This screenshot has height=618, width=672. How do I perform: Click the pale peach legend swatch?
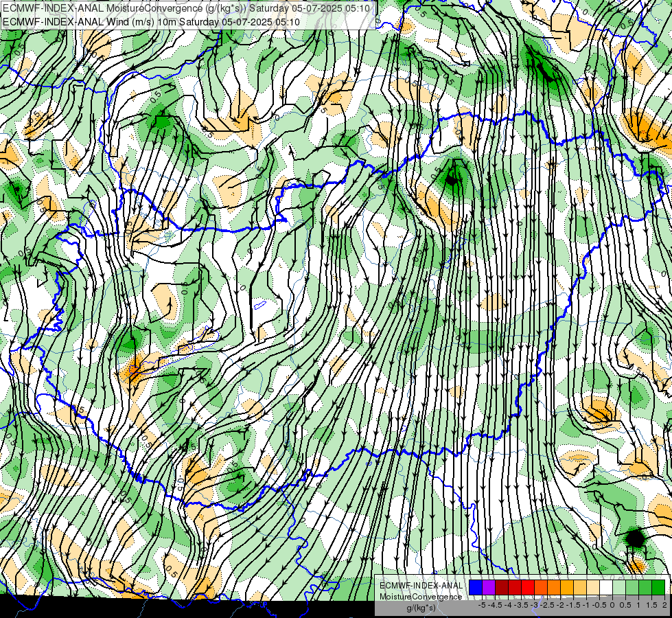pos(593,587)
